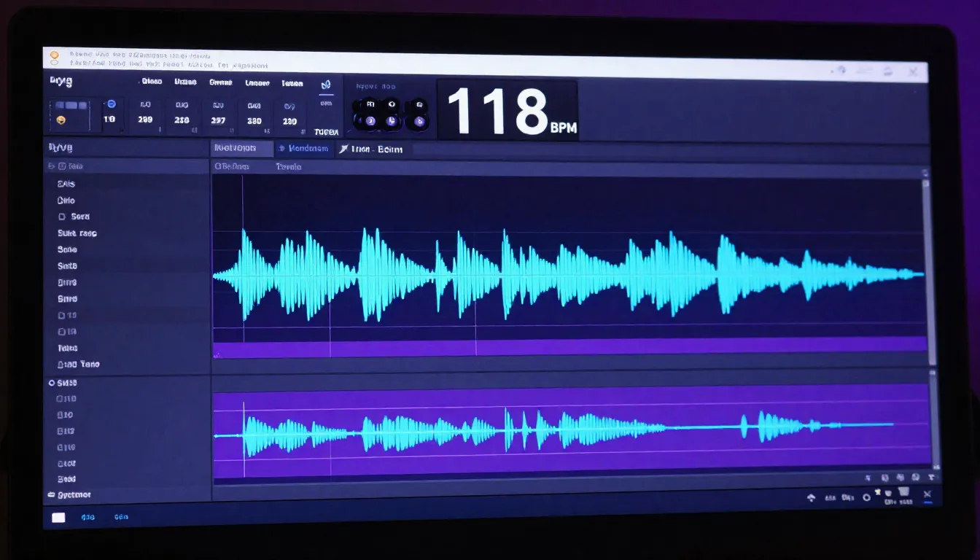
Task: Click the white rectangle icon at bottom-left
Action: tap(58, 517)
